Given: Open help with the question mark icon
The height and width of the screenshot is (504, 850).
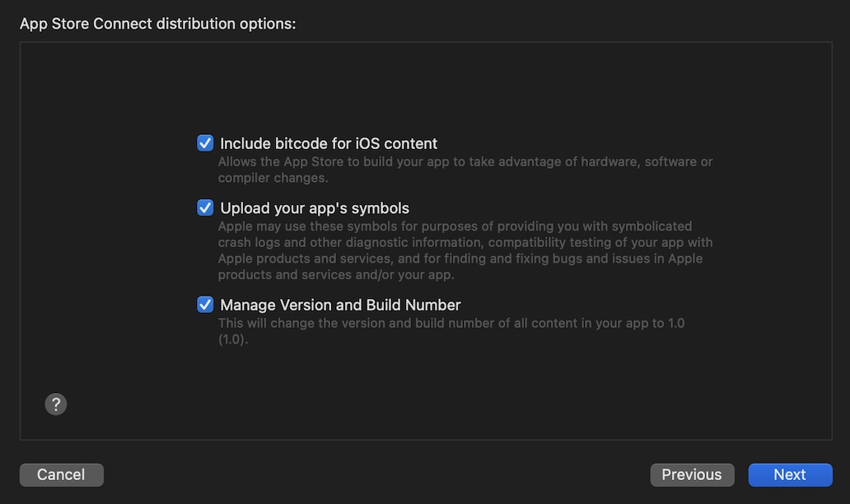Looking at the screenshot, I should [x=56, y=404].
